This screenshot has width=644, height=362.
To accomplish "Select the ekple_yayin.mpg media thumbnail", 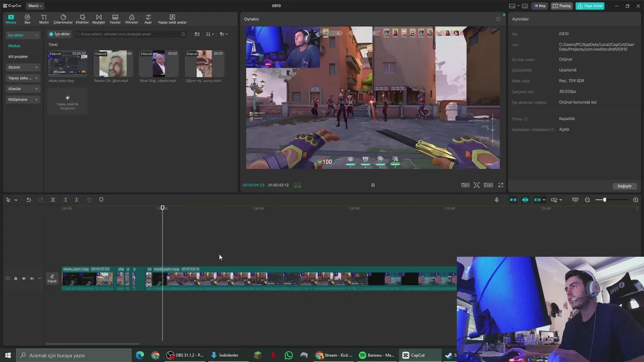I will (x=67, y=63).
